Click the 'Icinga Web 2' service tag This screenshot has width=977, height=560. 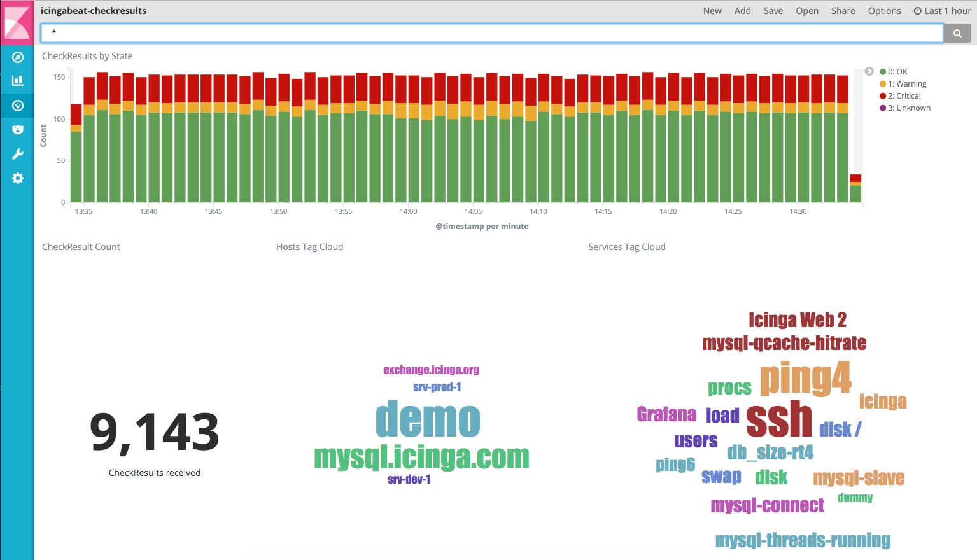coord(798,319)
